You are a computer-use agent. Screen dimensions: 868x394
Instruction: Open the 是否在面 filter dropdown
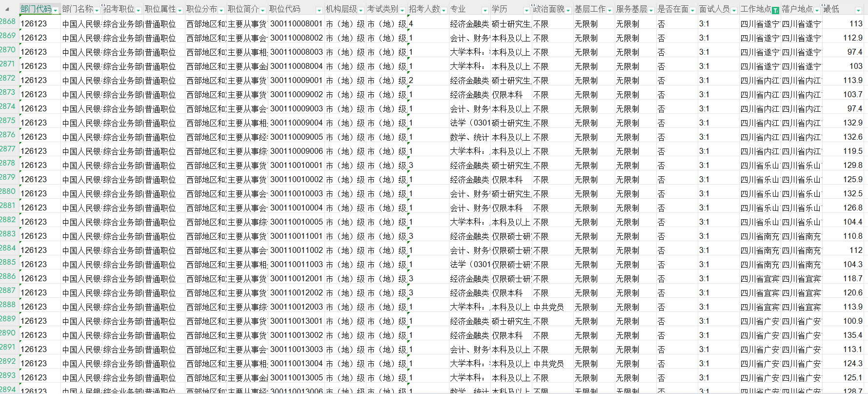click(692, 10)
